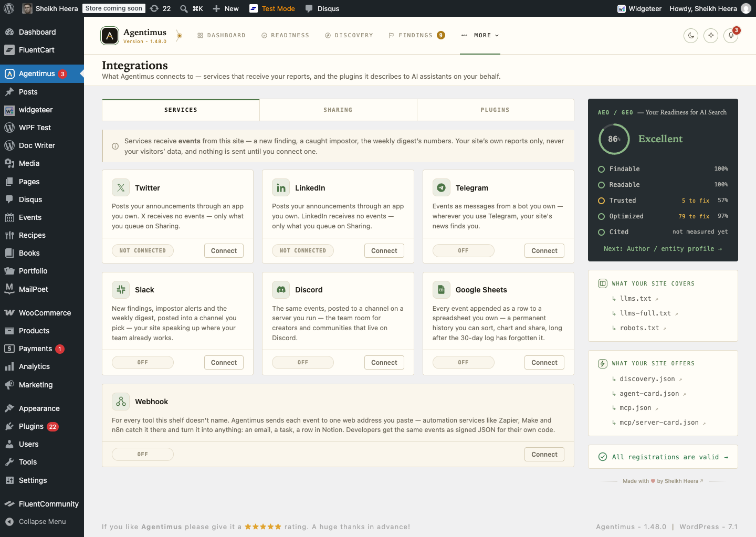This screenshot has height=537, width=756.
Task: Click the Slack OFF status pill
Action: click(143, 363)
